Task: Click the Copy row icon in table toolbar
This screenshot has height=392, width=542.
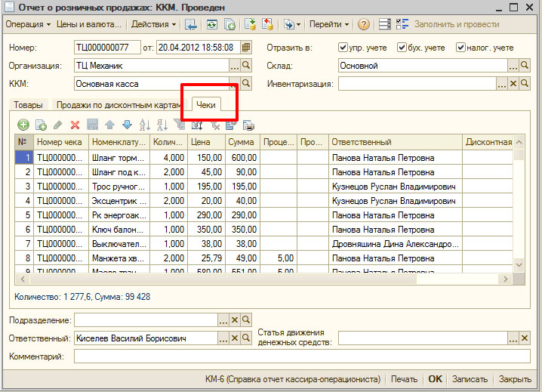Action: tap(41, 125)
